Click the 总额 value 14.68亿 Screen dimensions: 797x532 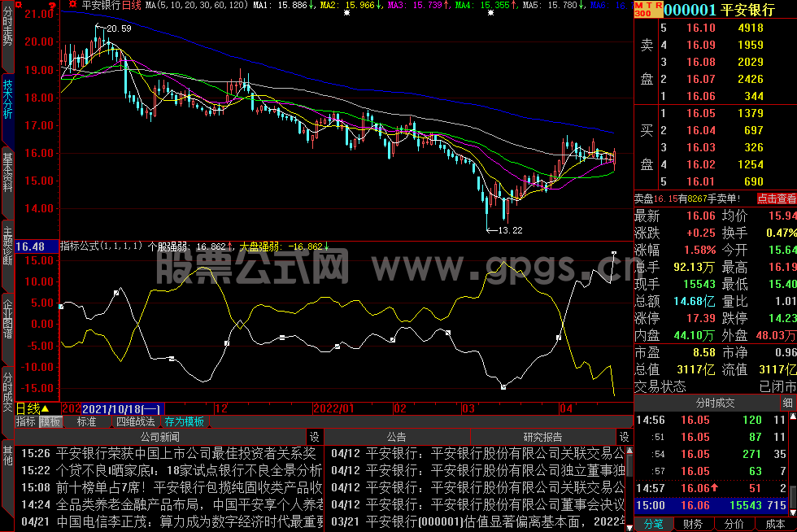click(695, 302)
